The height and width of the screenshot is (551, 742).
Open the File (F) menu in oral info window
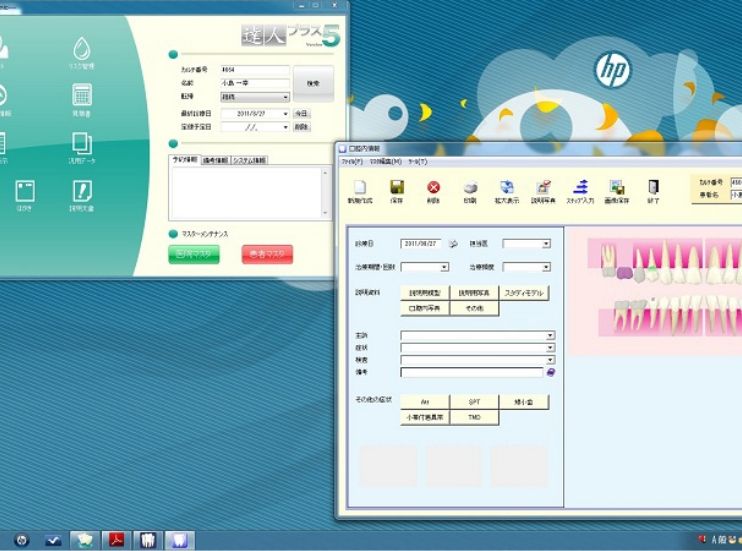[352, 162]
